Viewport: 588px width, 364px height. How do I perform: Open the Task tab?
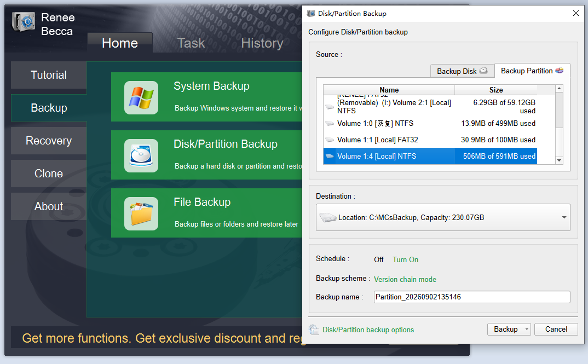point(191,43)
